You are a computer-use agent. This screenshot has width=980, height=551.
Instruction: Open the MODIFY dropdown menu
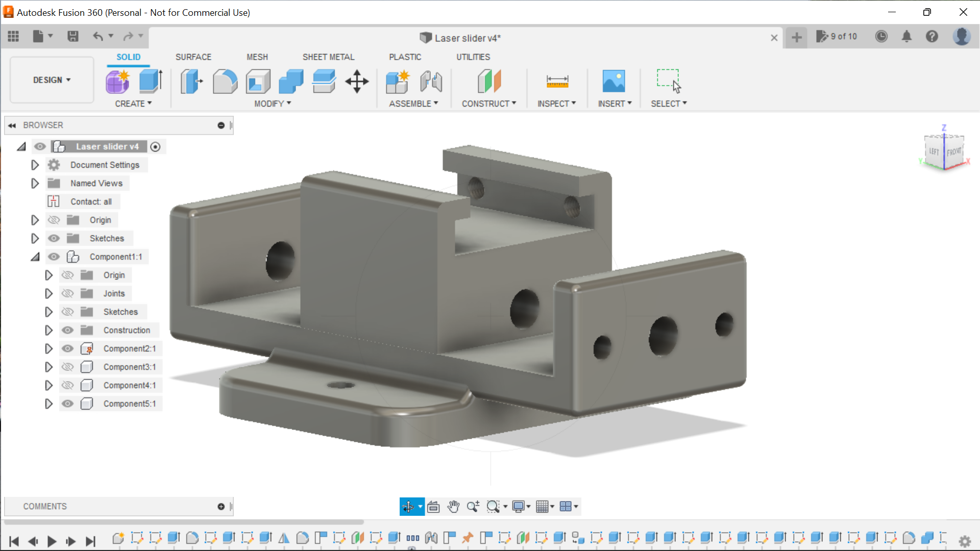point(273,104)
